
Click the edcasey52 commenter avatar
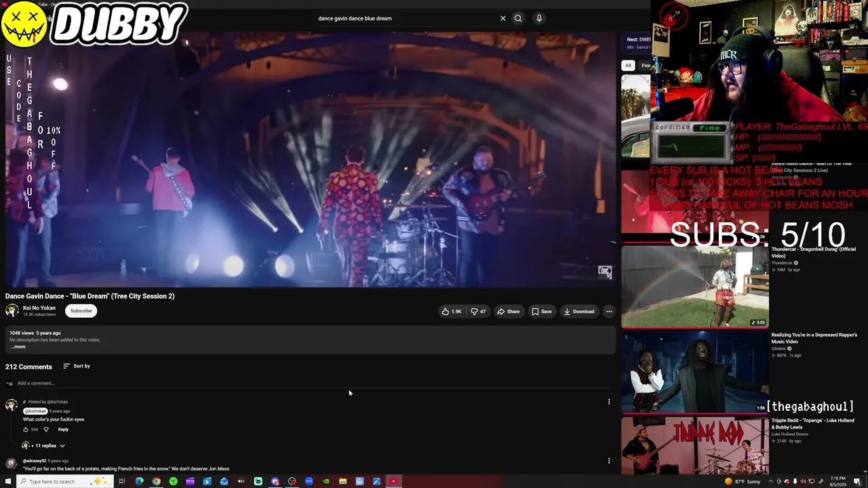11,464
